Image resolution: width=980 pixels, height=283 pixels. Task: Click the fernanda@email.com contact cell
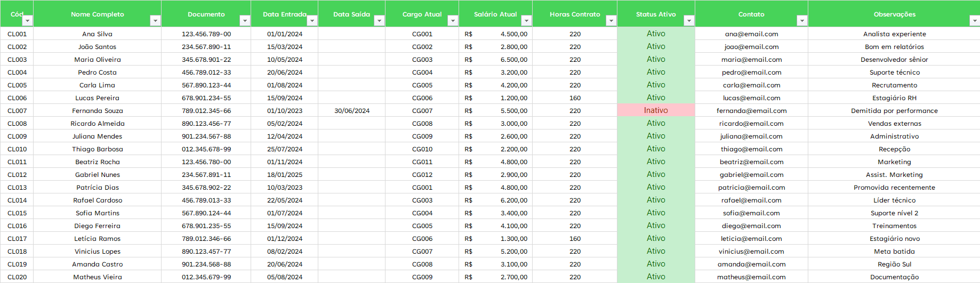click(x=751, y=111)
